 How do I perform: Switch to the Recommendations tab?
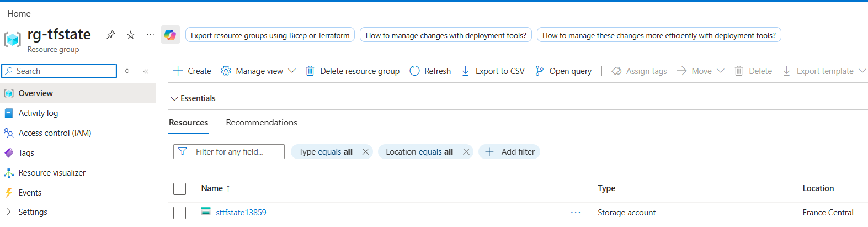262,123
